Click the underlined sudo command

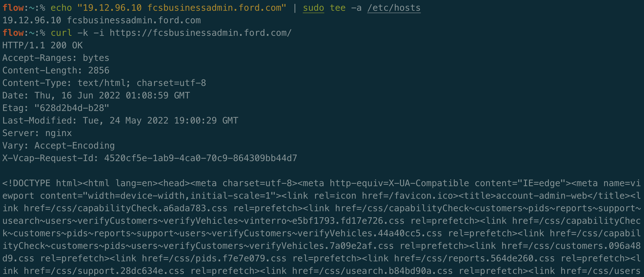tap(313, 8)
